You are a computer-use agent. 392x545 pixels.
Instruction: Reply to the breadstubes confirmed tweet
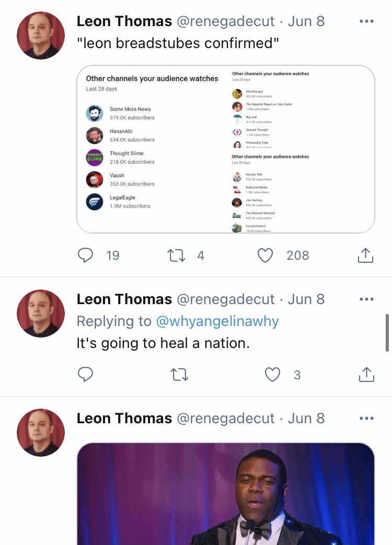(85, 255)
